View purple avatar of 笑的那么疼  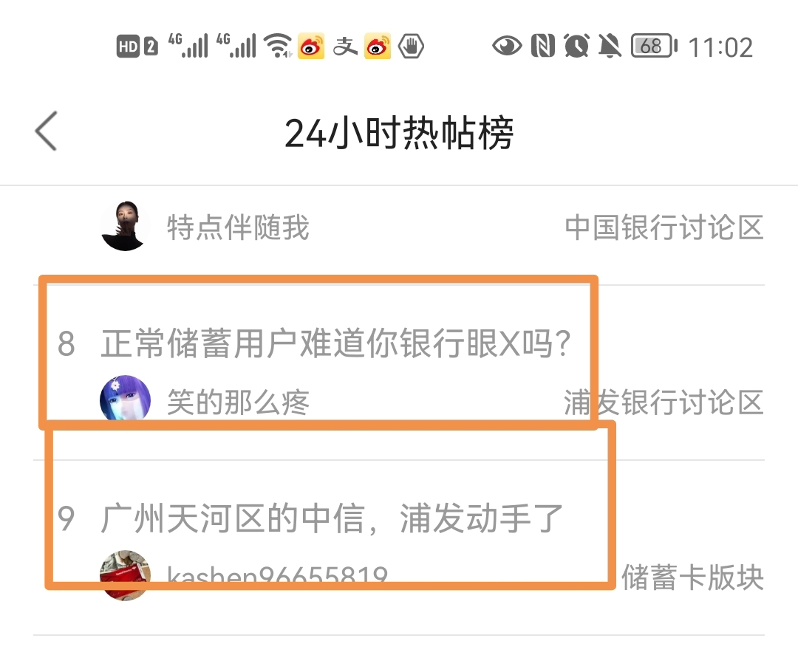tap(125, 400)
